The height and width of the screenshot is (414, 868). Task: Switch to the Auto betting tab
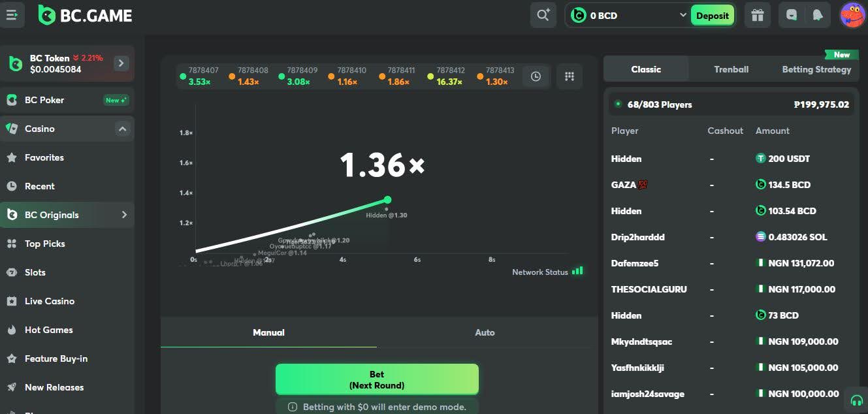[485, 332]
